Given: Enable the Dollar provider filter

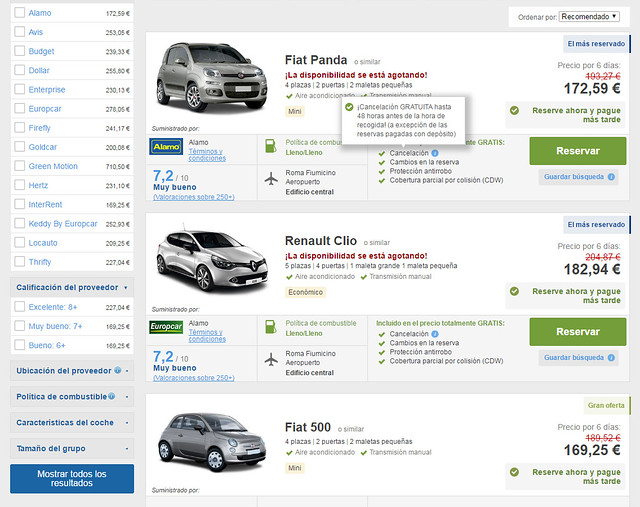Looking at the screenshot, I should point(20,70).
